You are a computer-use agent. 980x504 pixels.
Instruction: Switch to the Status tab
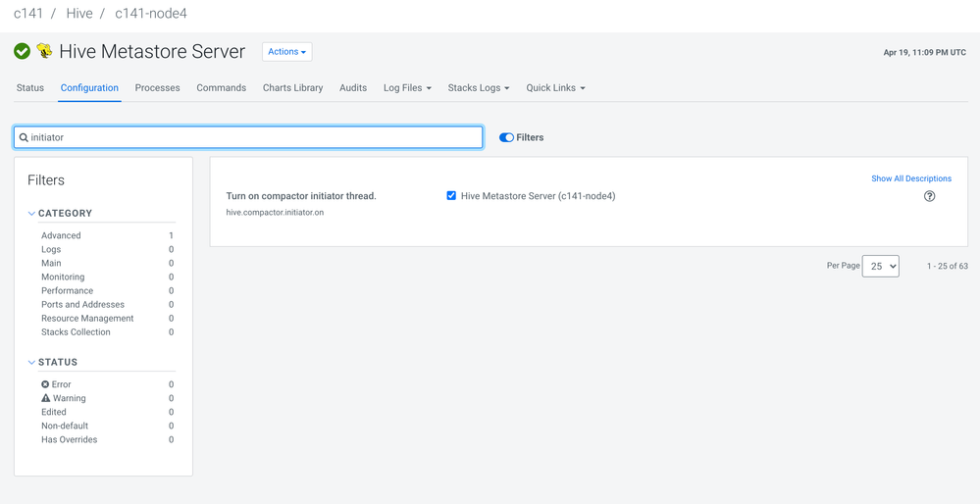[30, 88]
